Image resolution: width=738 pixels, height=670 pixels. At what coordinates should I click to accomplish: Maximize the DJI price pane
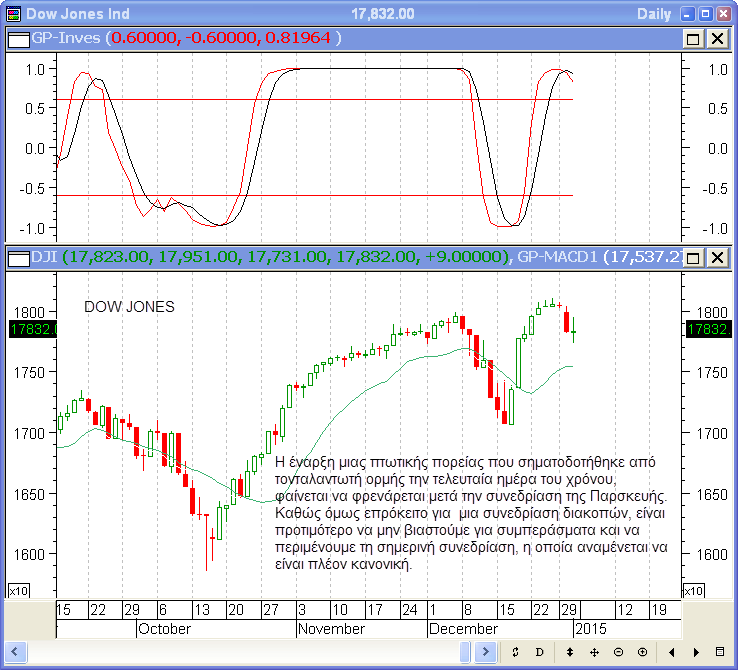pyautogui.click(x=693, y=258)
